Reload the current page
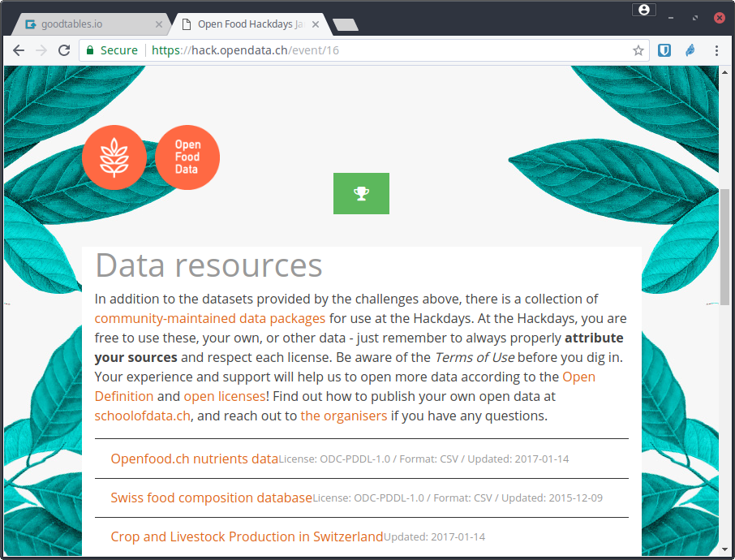This screenshot has height=560, width=735. 64,50
